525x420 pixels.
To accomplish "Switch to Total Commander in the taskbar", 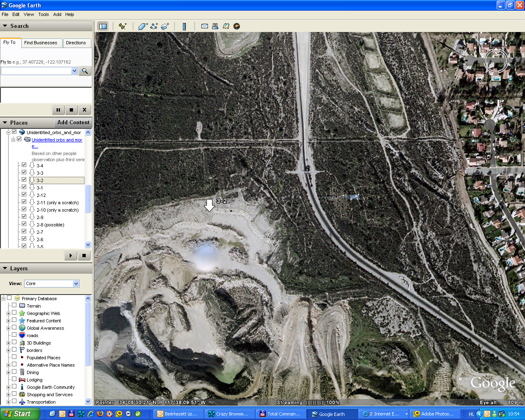I will click(x=281, y=414).
